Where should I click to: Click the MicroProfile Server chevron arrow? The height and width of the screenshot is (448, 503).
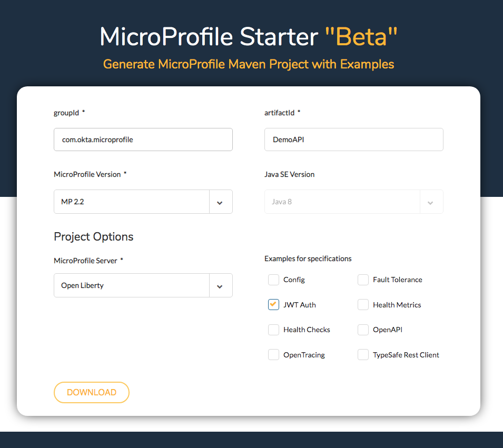coord(220,286)
